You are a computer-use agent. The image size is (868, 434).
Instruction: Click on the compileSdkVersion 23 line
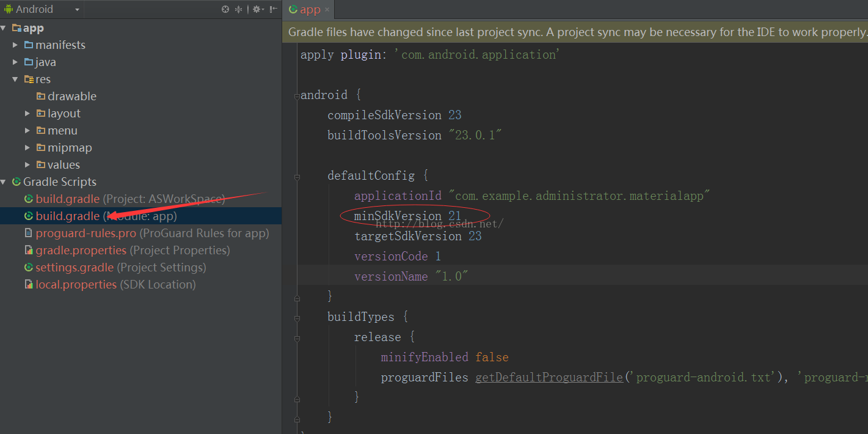(394, 115)
